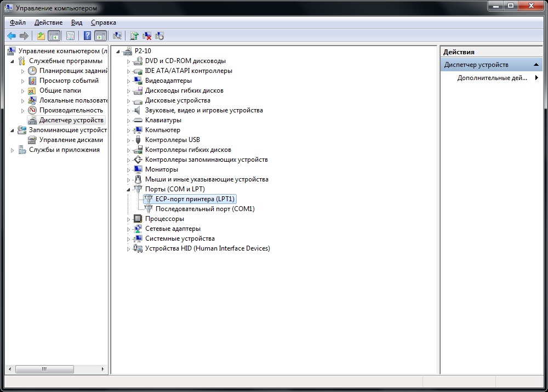Click the speaker icon for Звуковые устройства

tap(138, 110)
